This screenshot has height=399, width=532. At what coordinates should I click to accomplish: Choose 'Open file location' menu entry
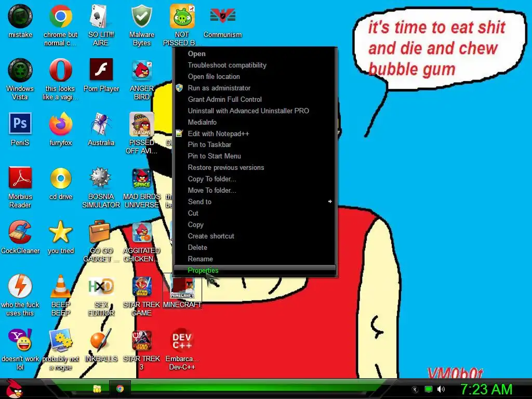pos(255,77)
